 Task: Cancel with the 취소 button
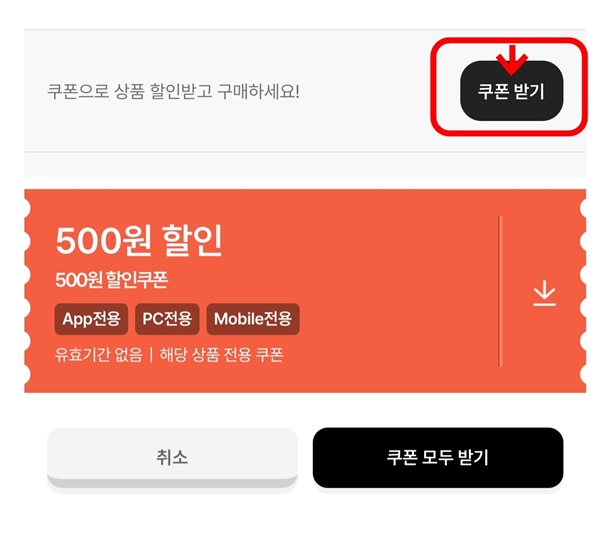(172, 457)
